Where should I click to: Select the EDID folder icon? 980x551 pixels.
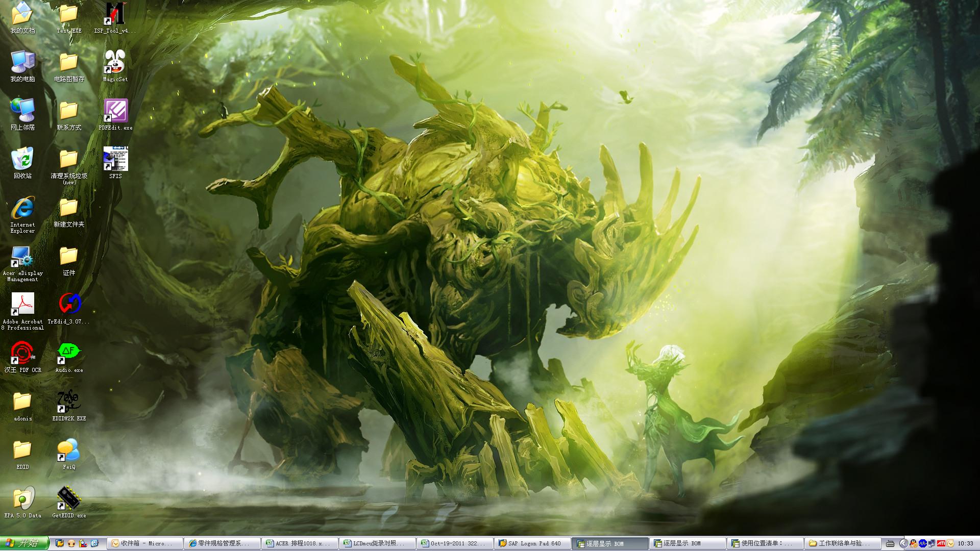(x=22, y=455)
